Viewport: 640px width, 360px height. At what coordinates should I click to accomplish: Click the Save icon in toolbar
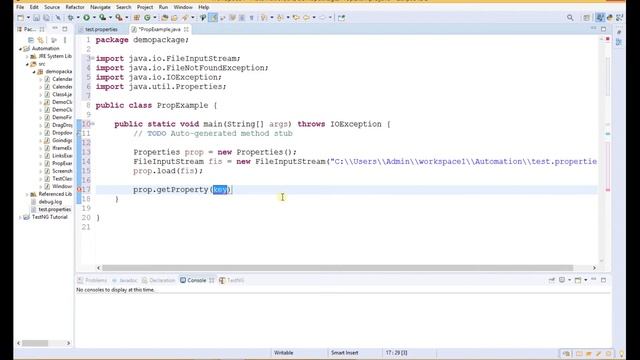point(36,18)
